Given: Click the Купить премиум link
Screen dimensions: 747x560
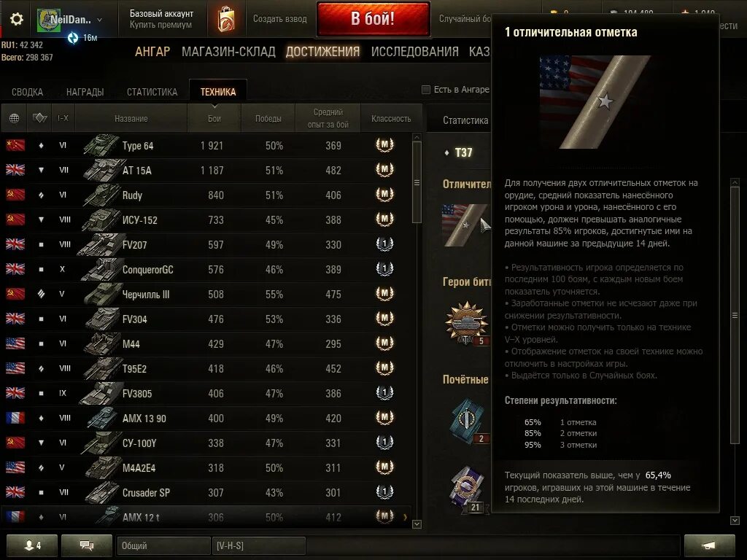Looking at the screenshot, I should [x=160, y=25].
